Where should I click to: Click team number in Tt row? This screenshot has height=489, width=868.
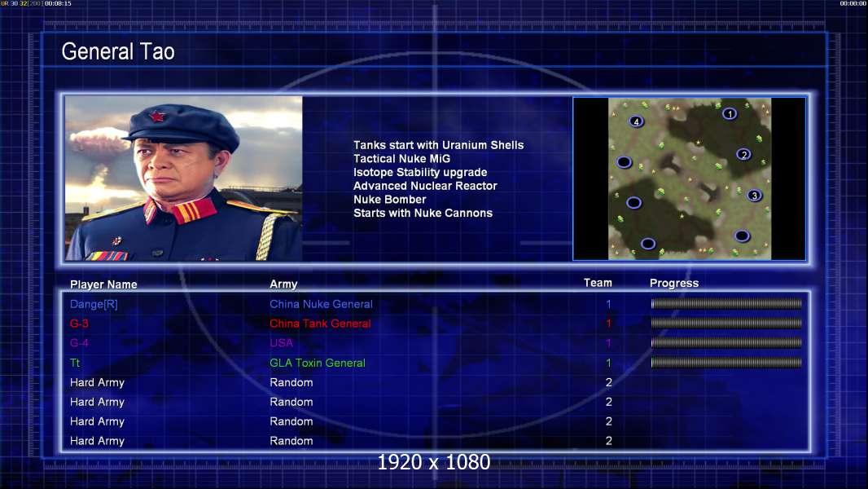608,363
